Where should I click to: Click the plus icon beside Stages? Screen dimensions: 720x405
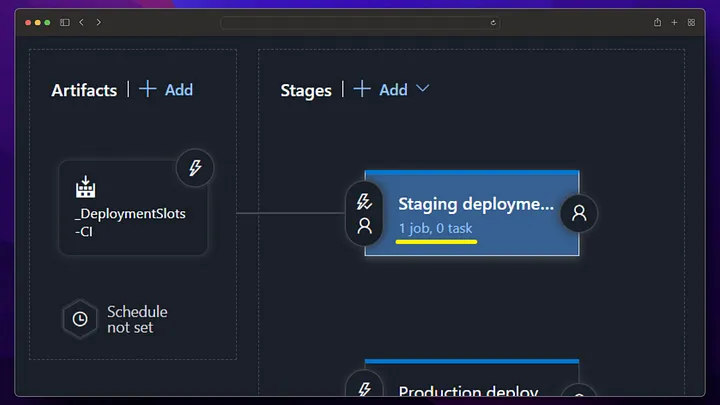click(362, 89)
